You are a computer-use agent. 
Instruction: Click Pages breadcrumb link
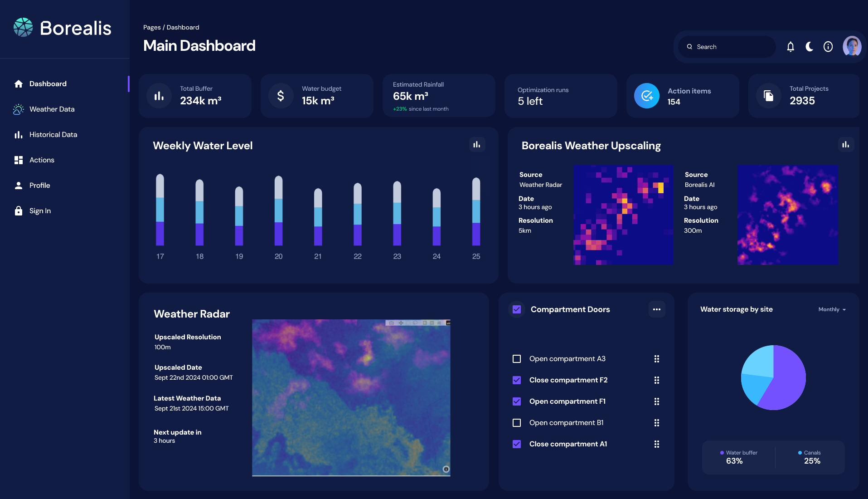pyautogui.click(x=152, y=27)
